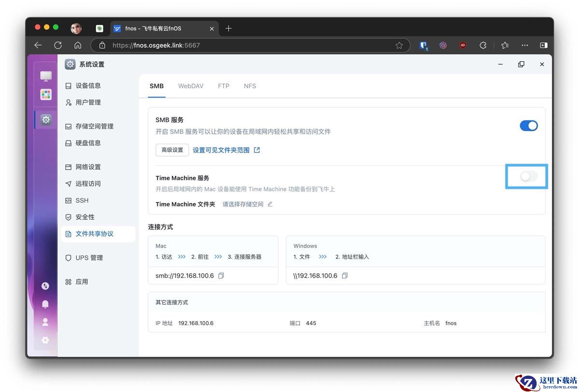Go to browser home page

coord(78,45)
